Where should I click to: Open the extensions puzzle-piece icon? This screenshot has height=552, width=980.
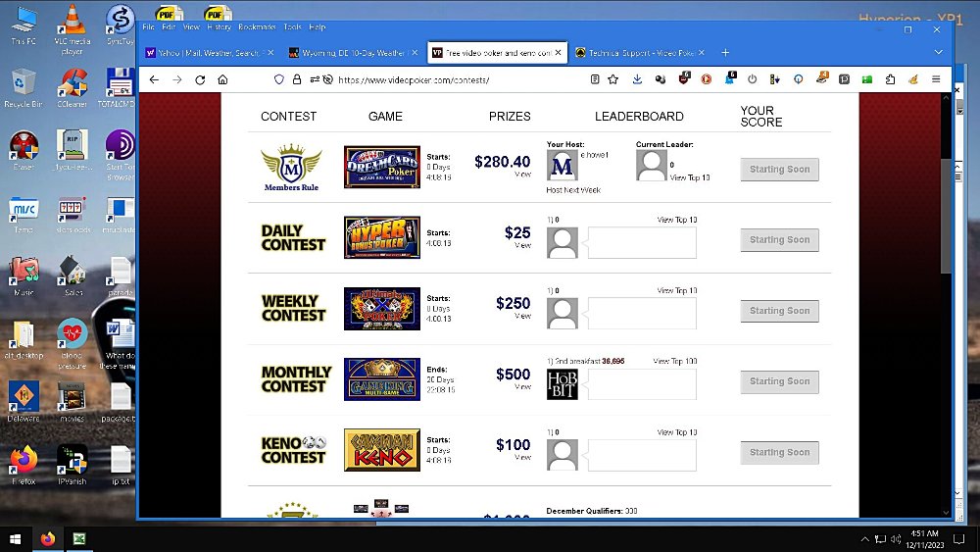[890, 79]
